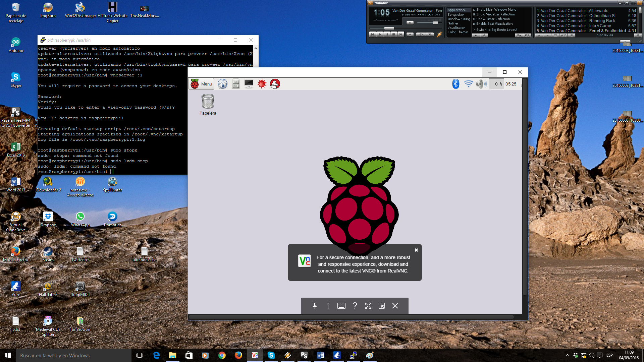Skip to next track in Winamp

click(401, 34)
